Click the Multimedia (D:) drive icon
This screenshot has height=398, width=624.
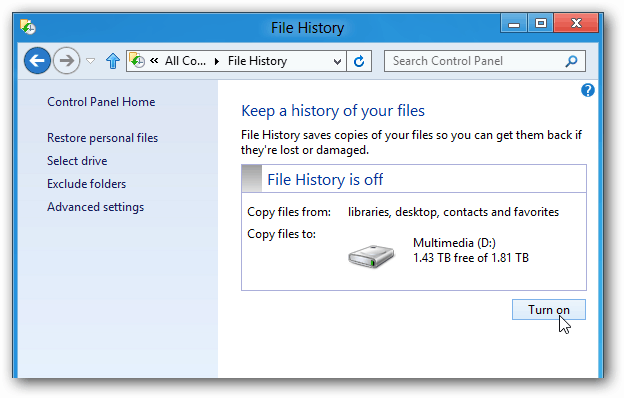pos(371,256)
